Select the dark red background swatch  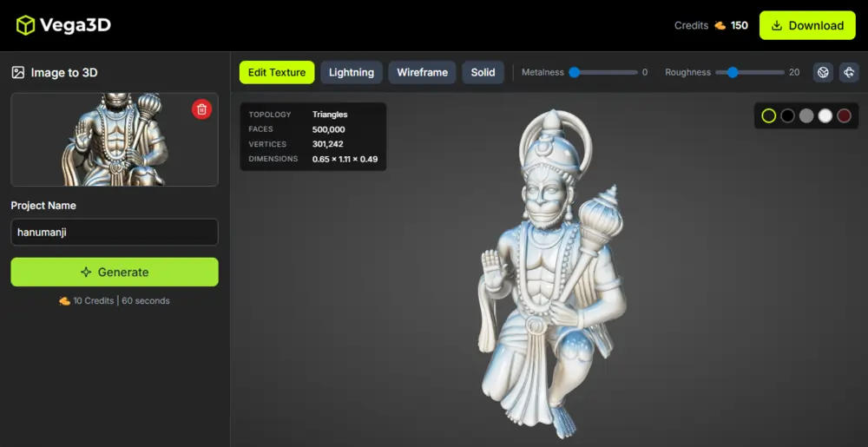[x=845, y=115]
